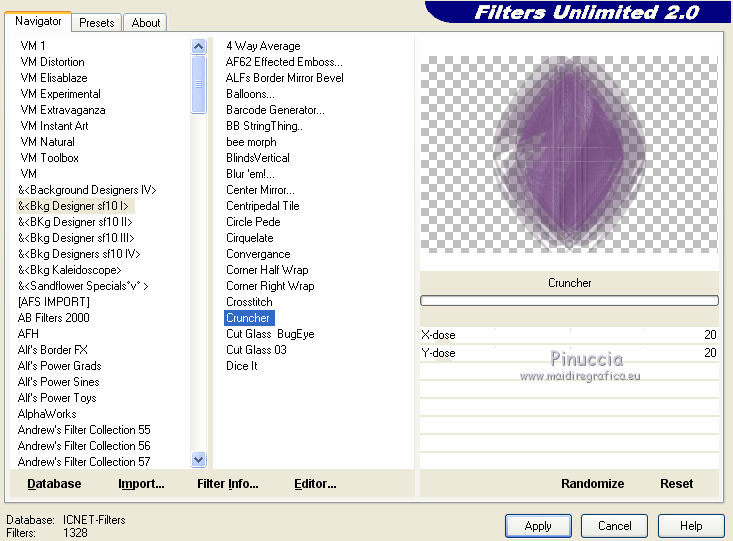This screenshot has height=541, width=733.
Task: Select Andrew's Filter Collection 57
Action: pyautogui.click(x=84, y=462)
